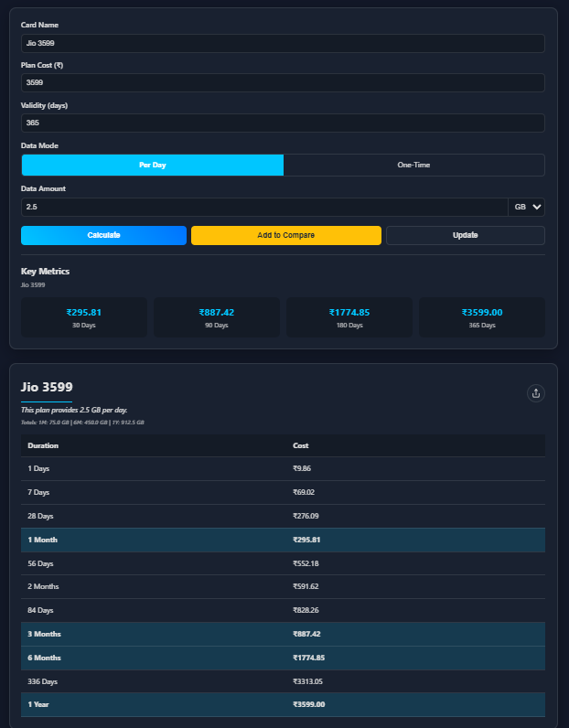
Task: Click the 336 Days row label
Action: tap(42, 681)
